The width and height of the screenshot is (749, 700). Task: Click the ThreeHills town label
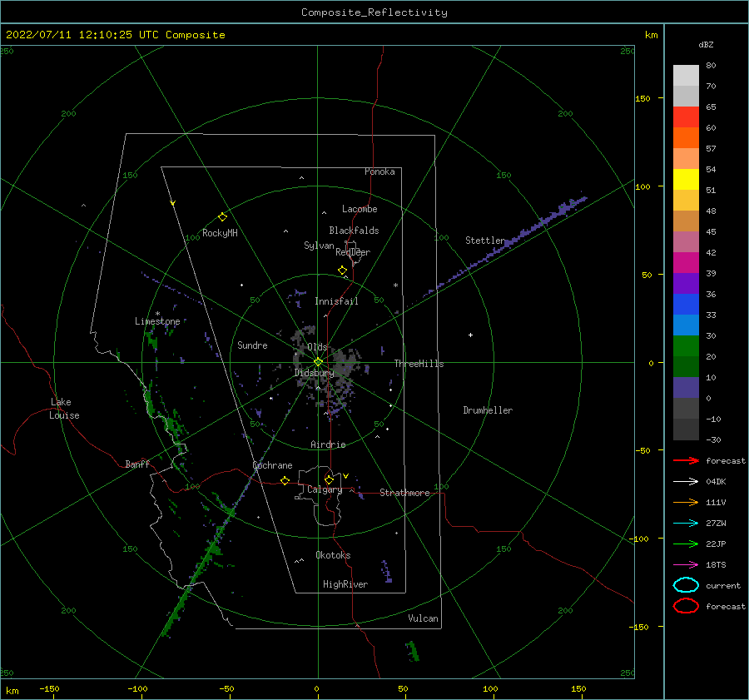(419, 364)
